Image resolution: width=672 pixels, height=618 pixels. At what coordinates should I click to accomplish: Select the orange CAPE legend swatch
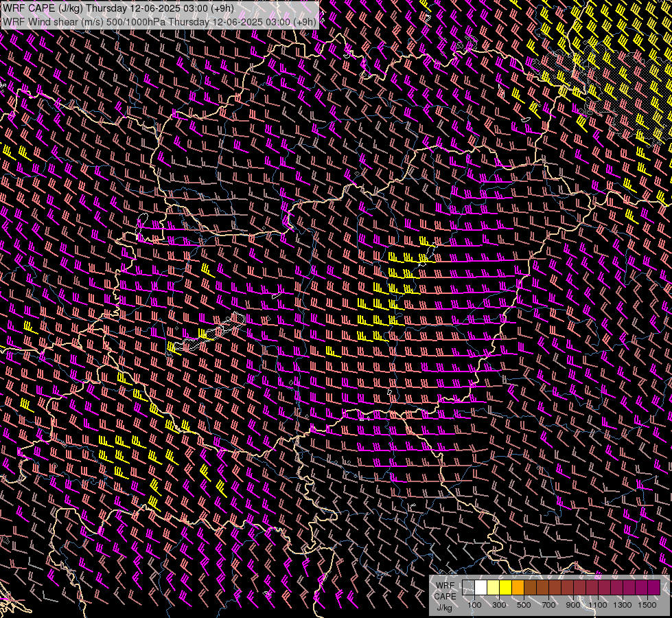tap(518, 587)
